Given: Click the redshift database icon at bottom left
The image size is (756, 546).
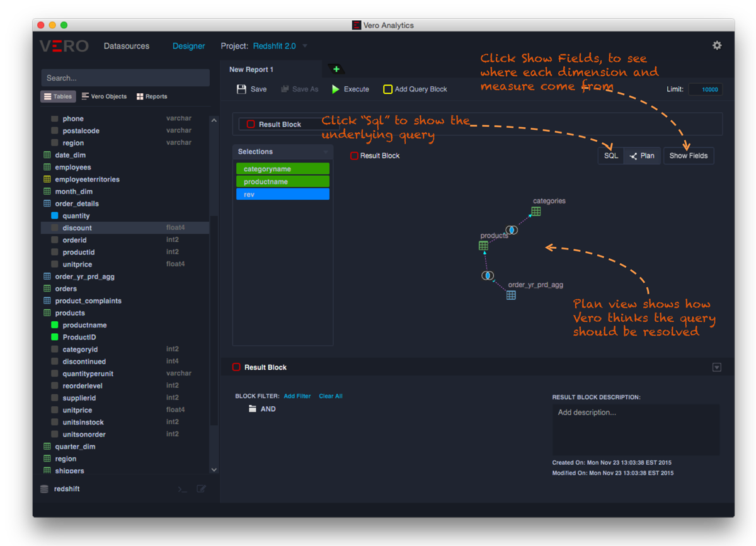Looking at the screenshot, I should pyautogui.click(x=43, y=488).
